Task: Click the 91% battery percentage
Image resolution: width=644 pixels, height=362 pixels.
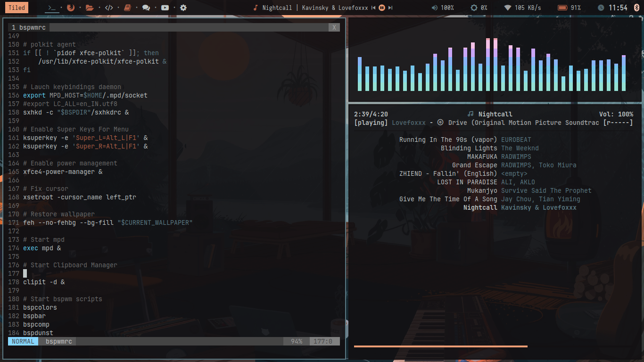Action: point(576,8)
